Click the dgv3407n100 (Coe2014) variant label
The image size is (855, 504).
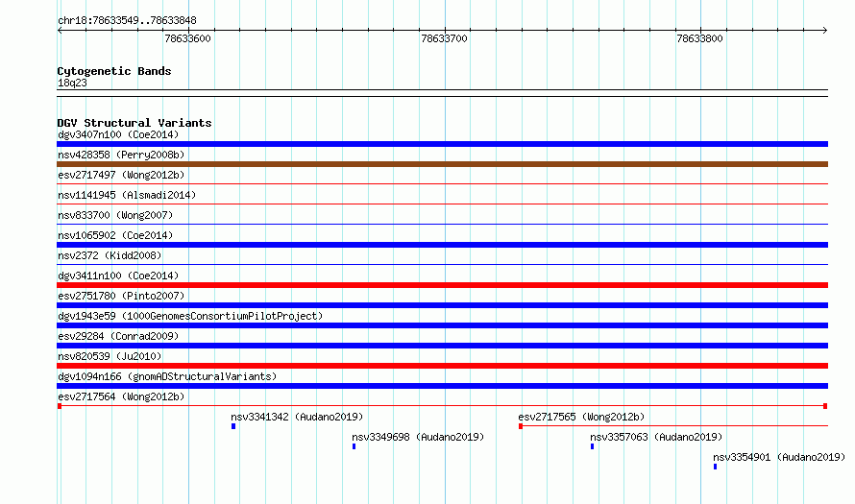point(118,134)
